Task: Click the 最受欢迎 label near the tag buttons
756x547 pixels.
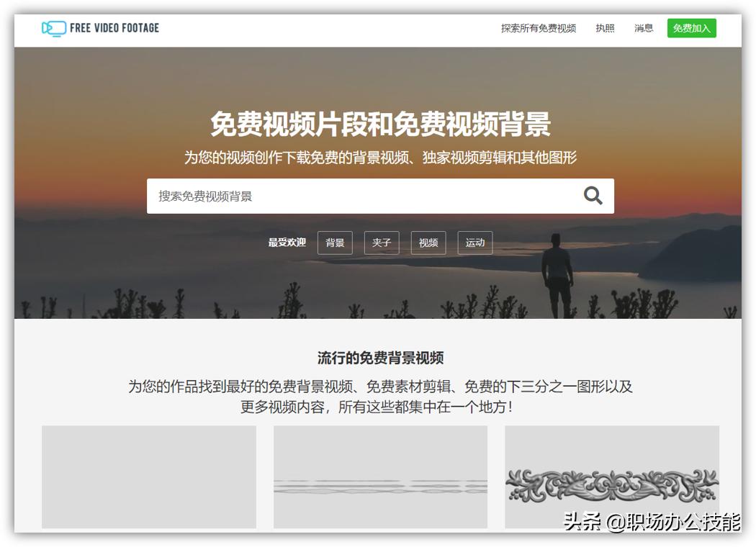Action: pyautogui.click(x=288, y=243)
